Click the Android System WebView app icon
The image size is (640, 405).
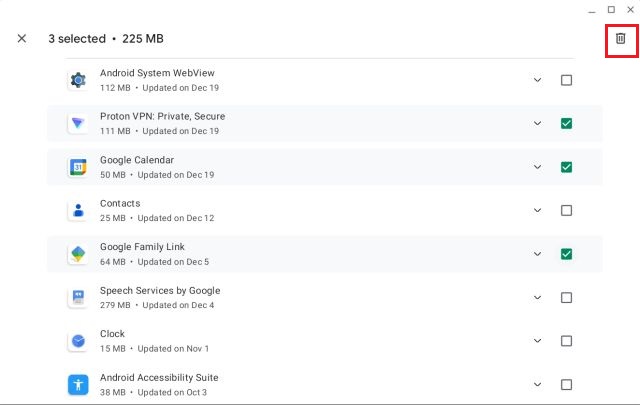coord(78,80)
